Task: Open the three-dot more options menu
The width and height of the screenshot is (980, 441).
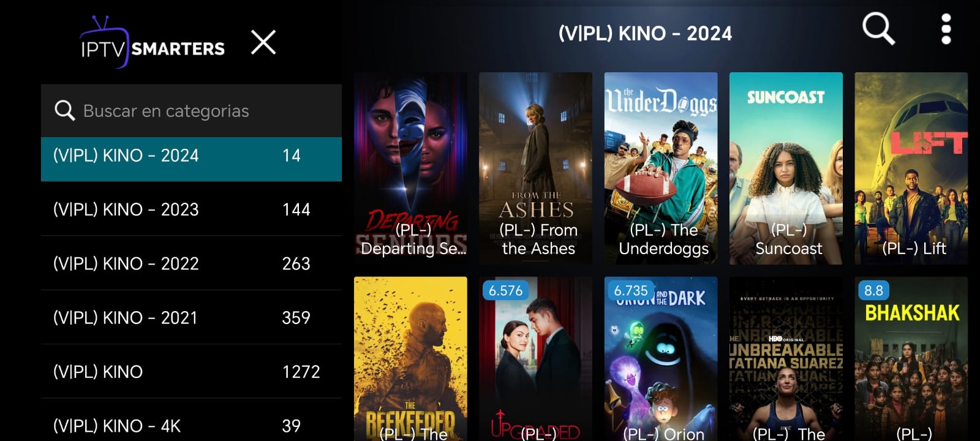Action: [946, 29]
